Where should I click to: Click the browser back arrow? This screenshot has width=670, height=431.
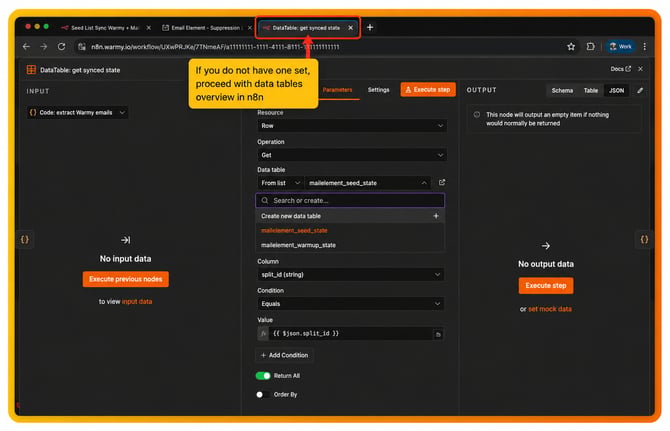point(26,47)
